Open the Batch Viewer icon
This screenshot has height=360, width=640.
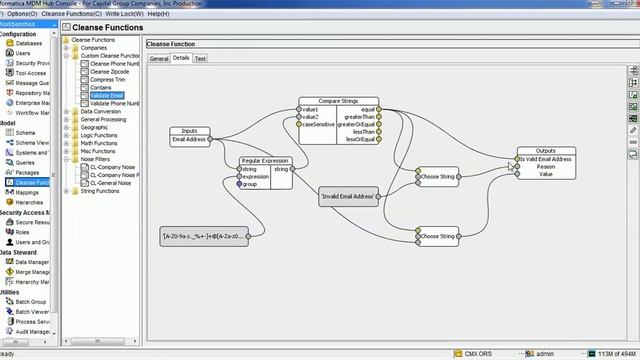(x=10, y=311)
